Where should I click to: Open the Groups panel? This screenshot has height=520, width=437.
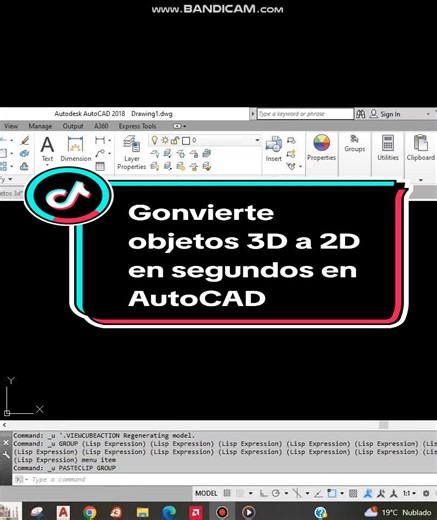click(x=355, y=143)
